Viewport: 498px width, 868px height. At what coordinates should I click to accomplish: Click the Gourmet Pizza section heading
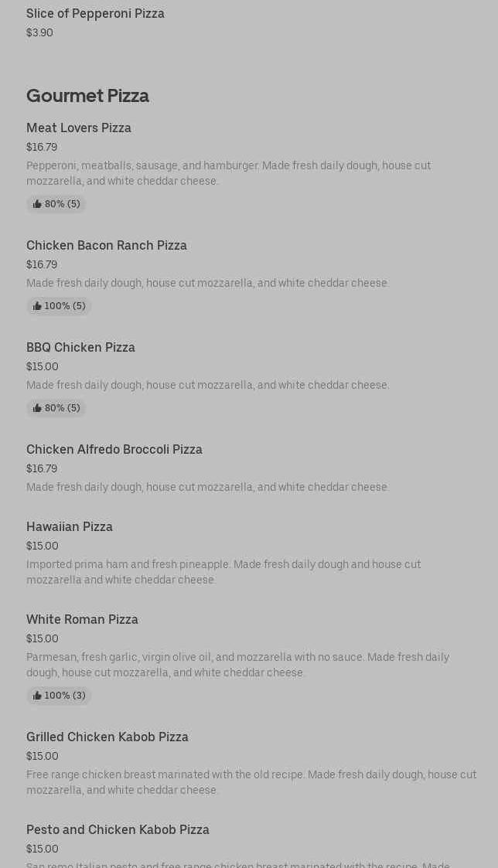click(87, 96)
